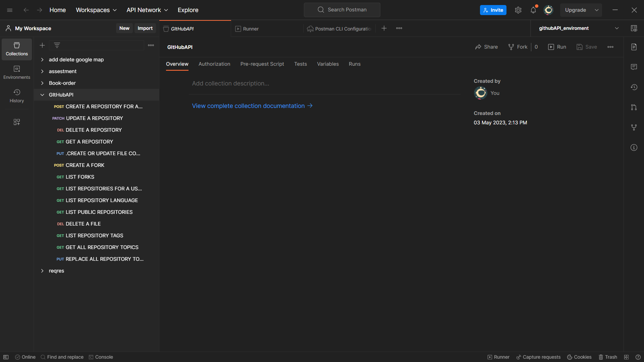Expand the Book-order collection
This screenshot has width=644, height=362.
coord(42,83)
